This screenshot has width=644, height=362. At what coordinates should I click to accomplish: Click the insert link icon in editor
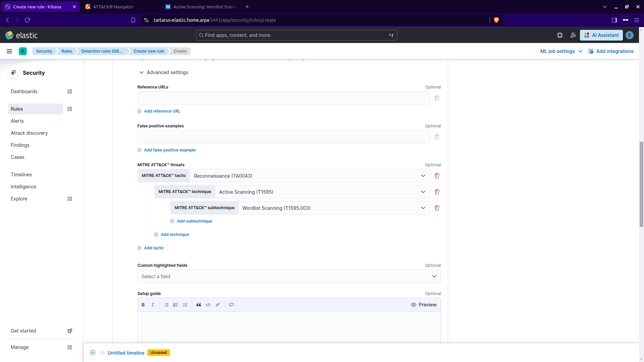[x=218, y=305]
